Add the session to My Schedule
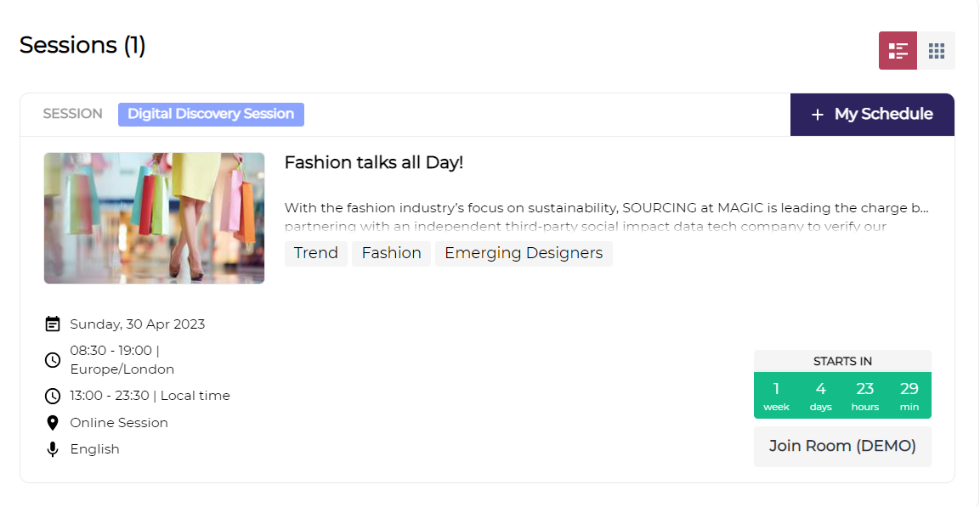 click(872, 115)
